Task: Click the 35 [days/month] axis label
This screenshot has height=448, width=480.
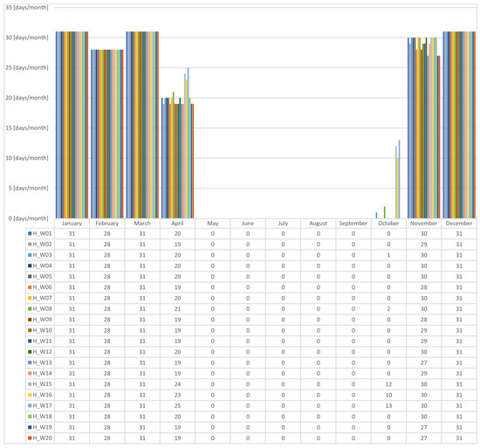Action: (27, 7)
